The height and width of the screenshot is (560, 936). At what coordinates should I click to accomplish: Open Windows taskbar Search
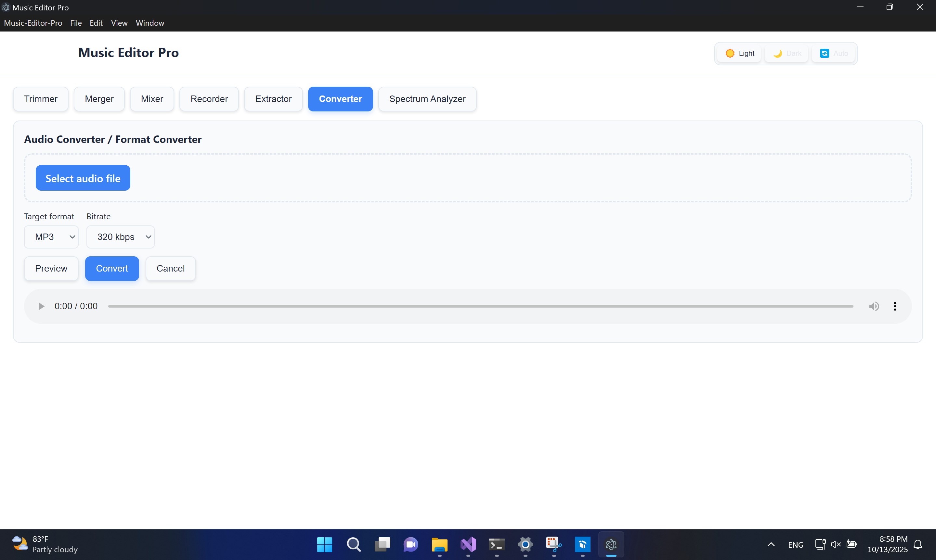[354, 544]
